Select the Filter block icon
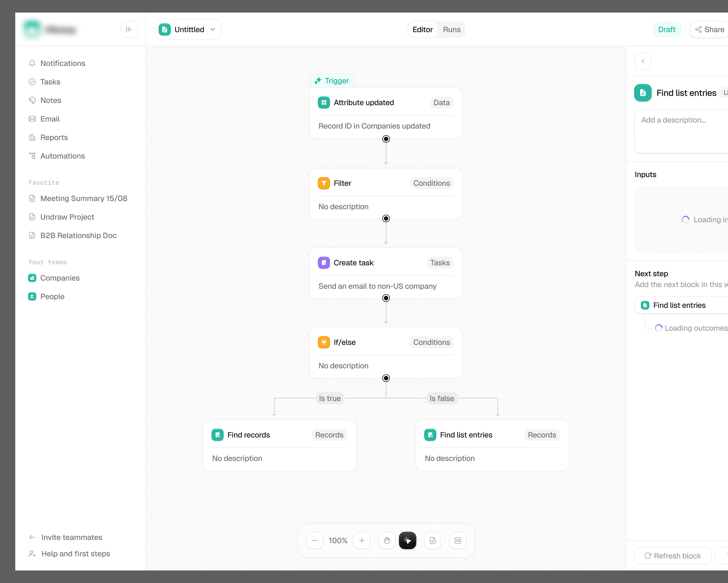 324,183
